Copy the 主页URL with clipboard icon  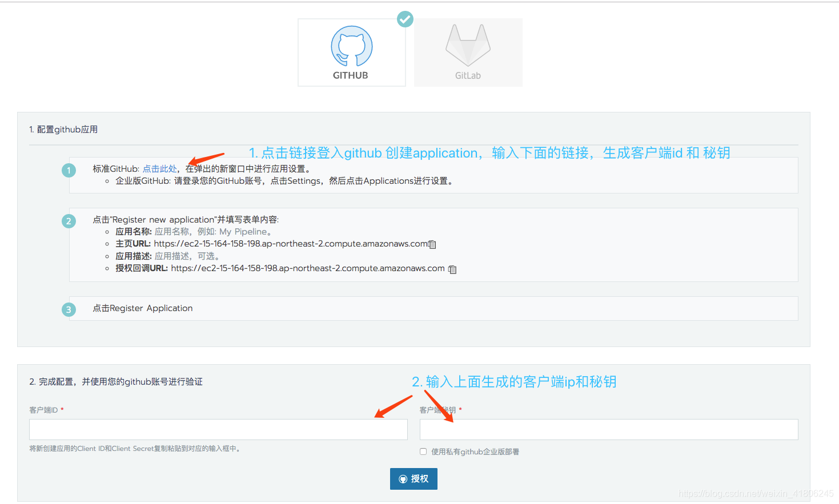(432, 244)
